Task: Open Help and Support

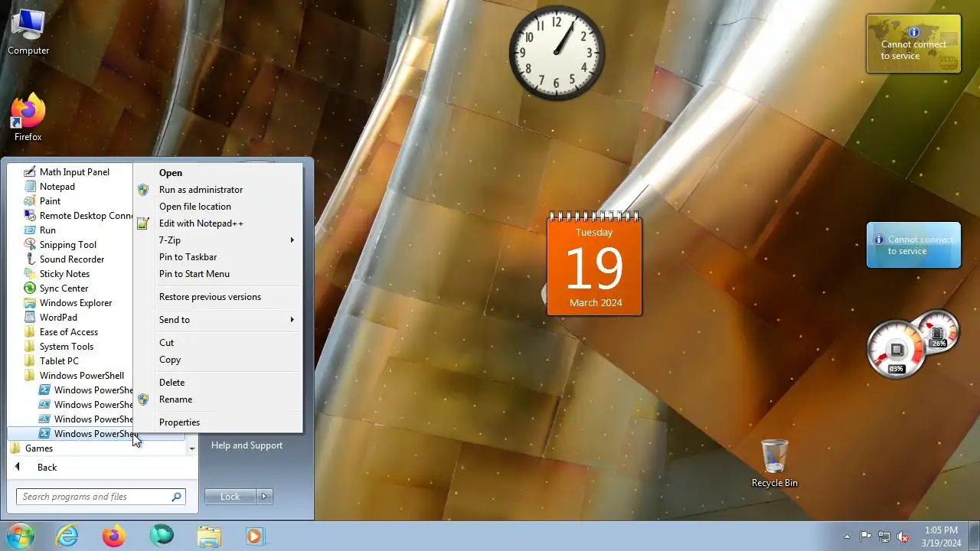Action: (x=247, y=445)
